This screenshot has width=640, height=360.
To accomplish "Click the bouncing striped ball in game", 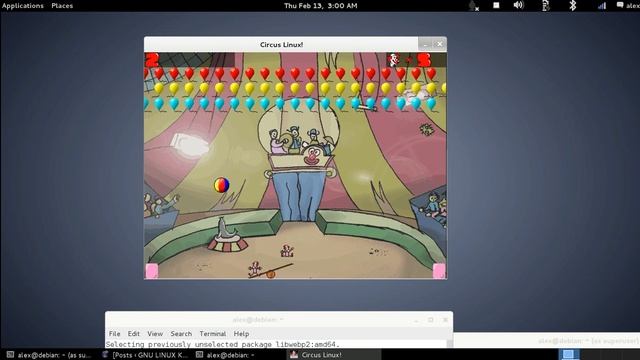I will pos(222,185).
